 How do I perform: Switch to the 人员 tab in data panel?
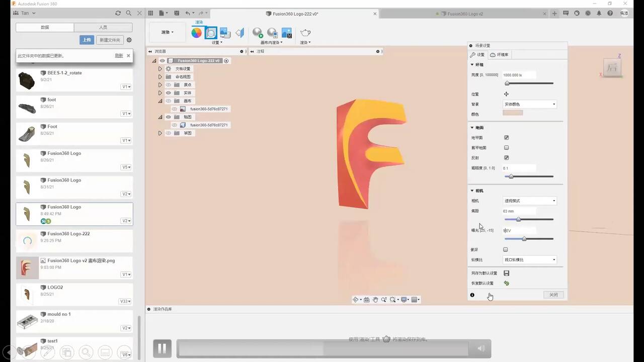[x=103, y=27]
